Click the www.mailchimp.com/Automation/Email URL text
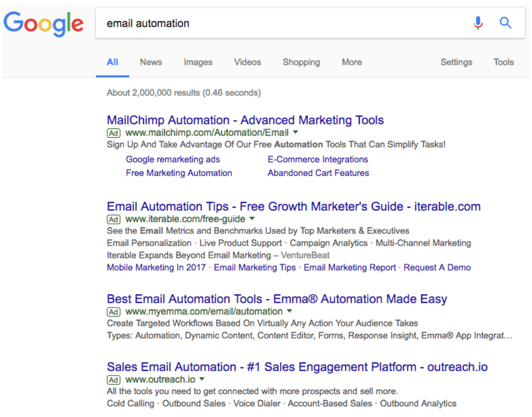Image resolution: width=532 pixels, height=417 pixels. pyautogui.click(x=207, y=133)
